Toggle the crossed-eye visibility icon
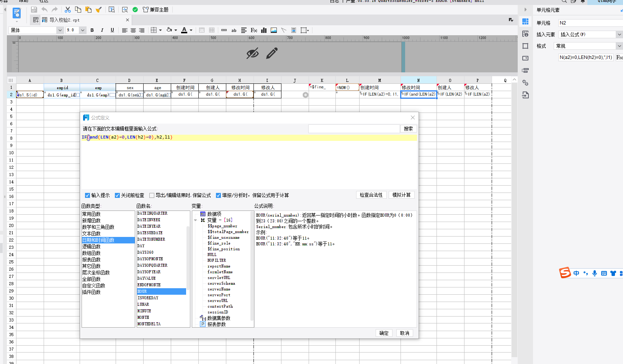This screenshot has height=364, width=623. click(x=252, y=54)
